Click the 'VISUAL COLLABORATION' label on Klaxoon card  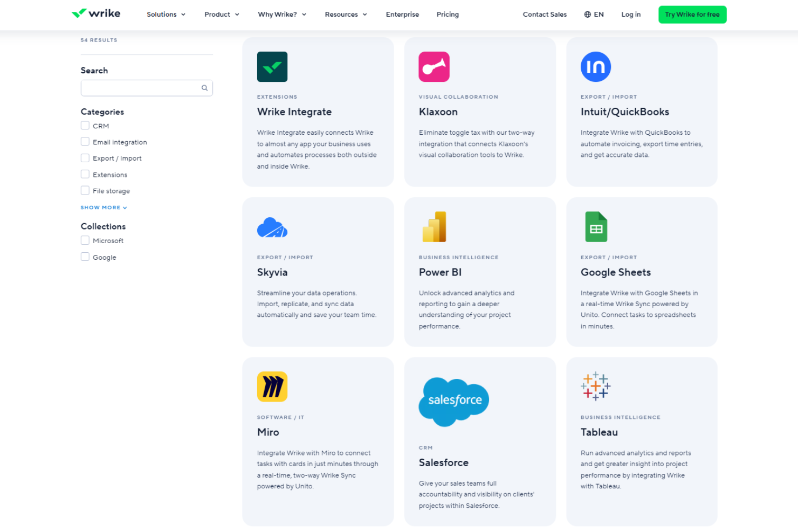pos(458,97)
